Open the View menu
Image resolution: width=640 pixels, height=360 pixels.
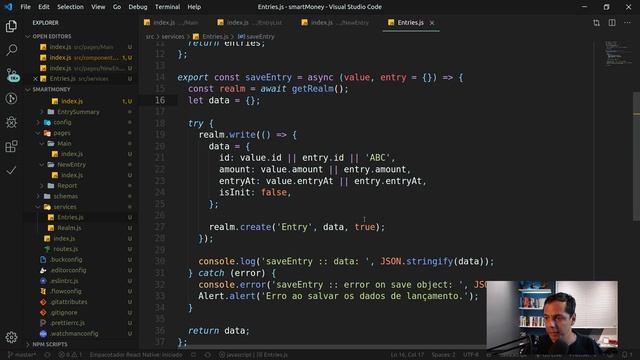(98, 7)
